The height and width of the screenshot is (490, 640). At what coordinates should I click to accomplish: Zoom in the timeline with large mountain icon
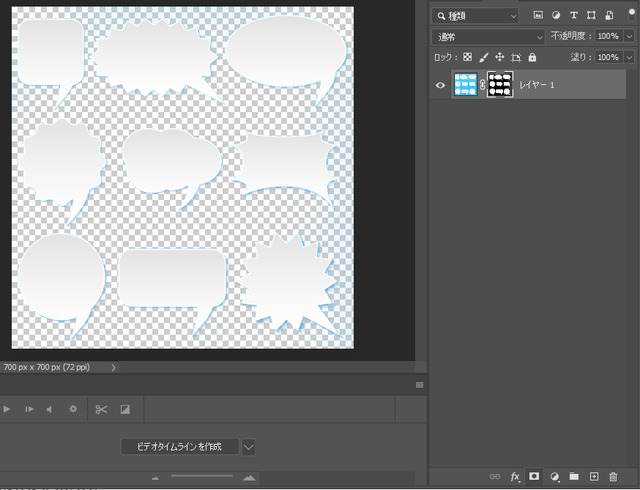(x=249, y=478)
